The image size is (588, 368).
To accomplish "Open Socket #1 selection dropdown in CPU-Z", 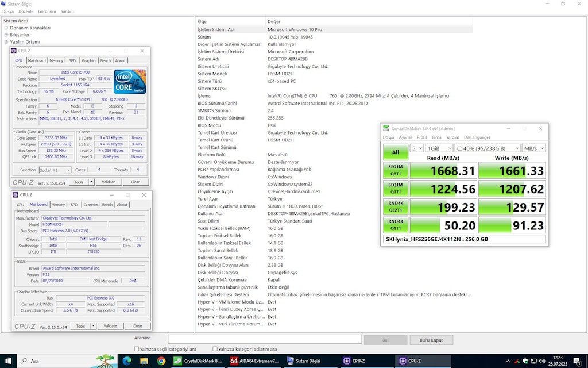I will click(x=55, y=170).
